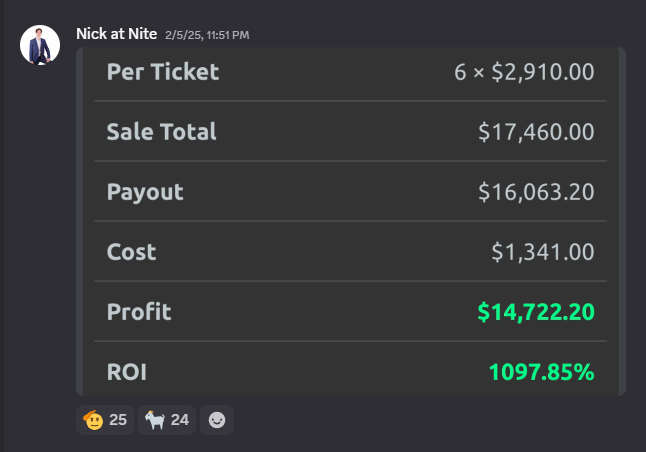Viewport: 646px width, 452px height.
Task: Select the Profit row label
Action: 139,312
